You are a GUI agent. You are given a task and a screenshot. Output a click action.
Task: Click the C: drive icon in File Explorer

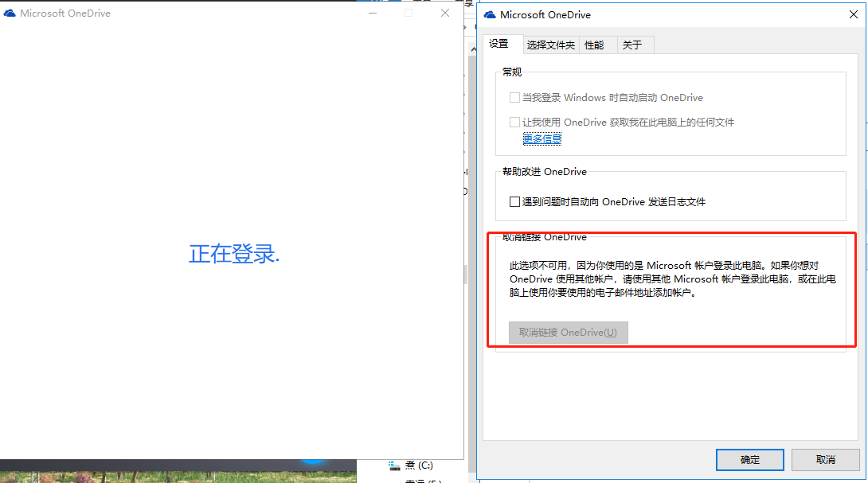point(394,465)
